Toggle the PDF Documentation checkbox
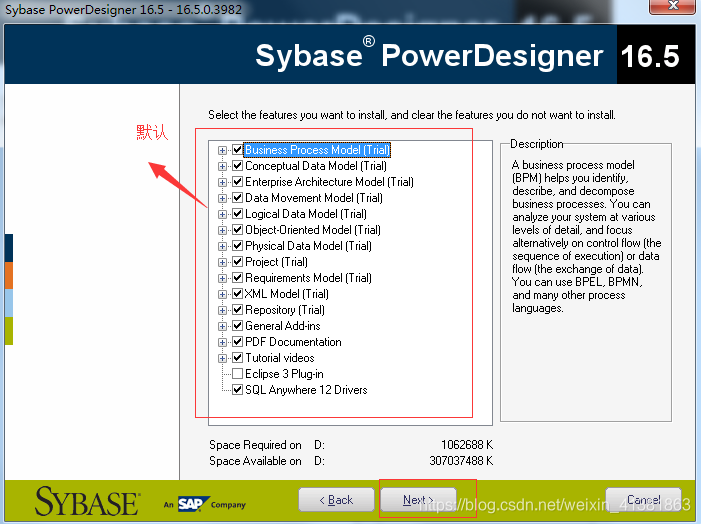This screenshot has height=524, width=701. click(237, 342)
